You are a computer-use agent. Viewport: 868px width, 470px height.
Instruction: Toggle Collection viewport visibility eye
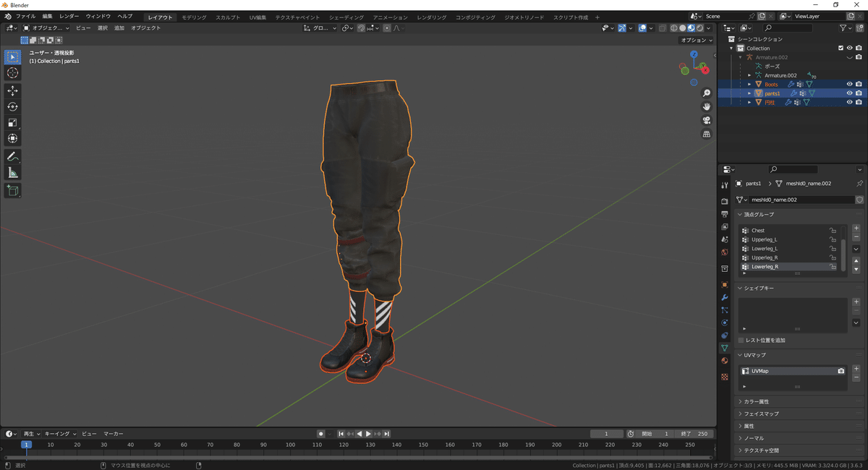click(x=849, y=48)
